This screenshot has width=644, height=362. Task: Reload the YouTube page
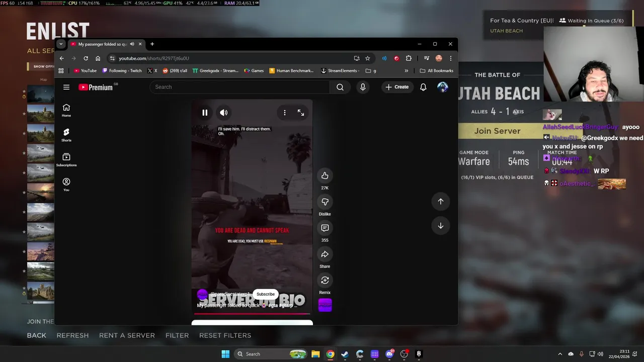(x=86, y=58)
